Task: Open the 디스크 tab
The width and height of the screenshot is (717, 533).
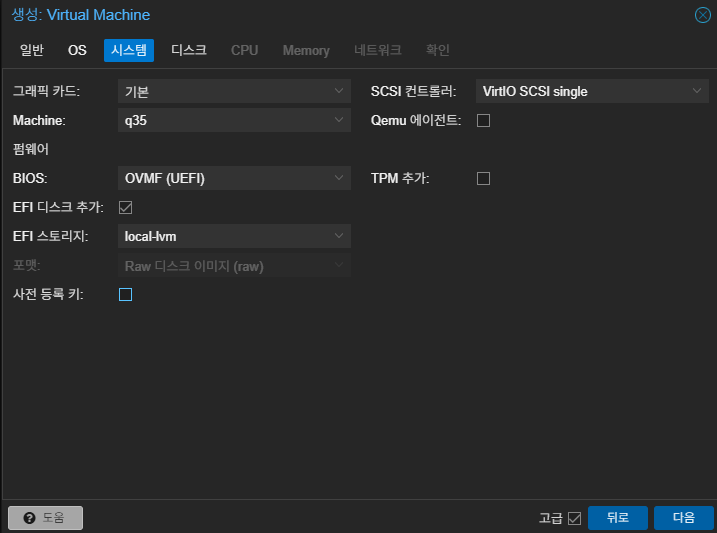Action: click(x=189, y=50)
